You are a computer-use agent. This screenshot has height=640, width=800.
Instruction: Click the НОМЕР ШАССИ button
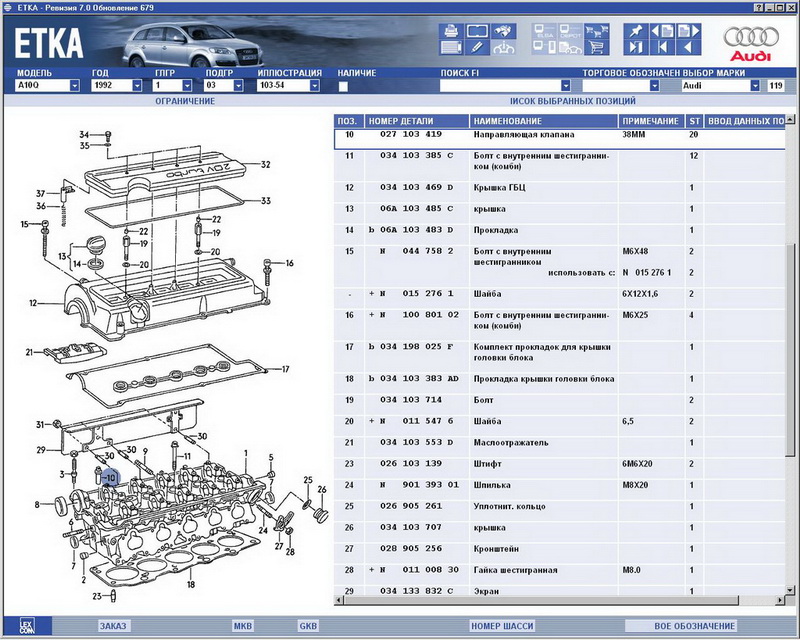pyautogui.click(x=503, y=626)
